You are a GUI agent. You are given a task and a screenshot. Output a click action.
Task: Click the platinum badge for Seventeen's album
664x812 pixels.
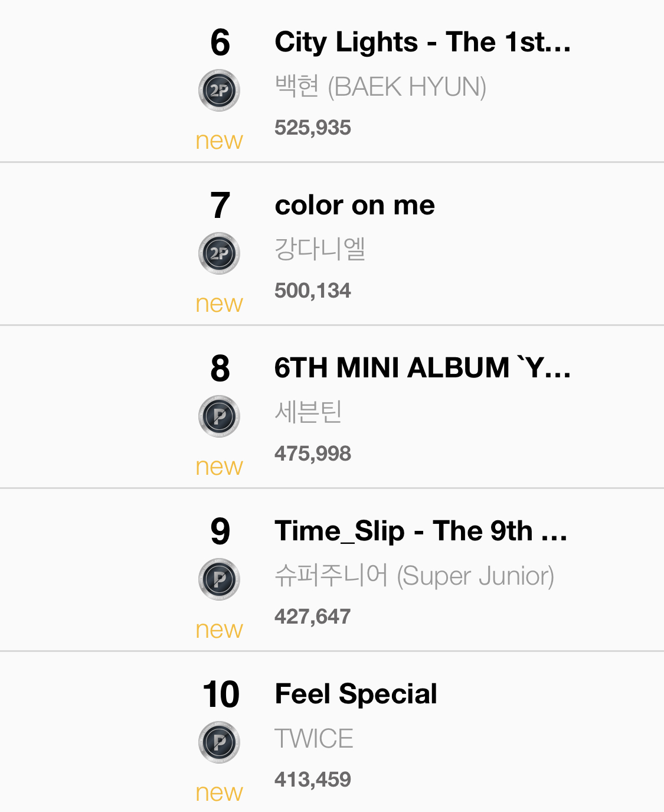tap(219, 416)
